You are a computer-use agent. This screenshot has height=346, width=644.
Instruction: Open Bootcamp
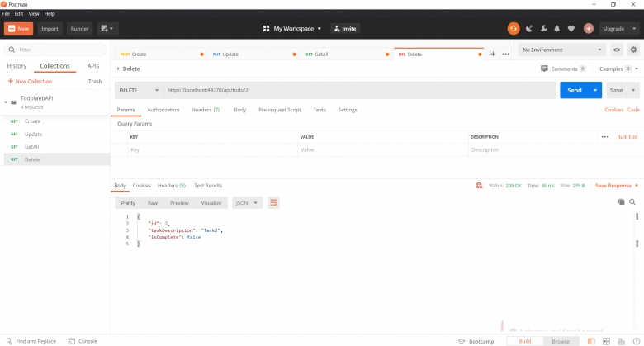476,341
